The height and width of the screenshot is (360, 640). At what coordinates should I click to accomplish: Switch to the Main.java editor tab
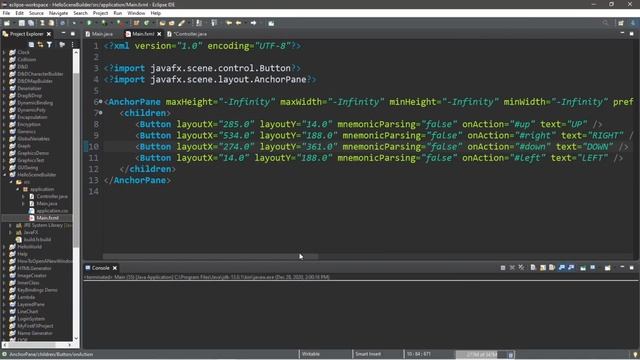(99, 34)
